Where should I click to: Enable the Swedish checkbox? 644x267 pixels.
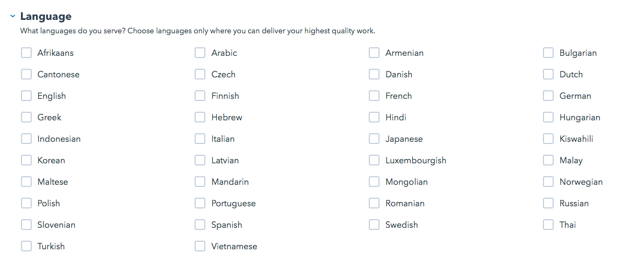tap(374, 225)
